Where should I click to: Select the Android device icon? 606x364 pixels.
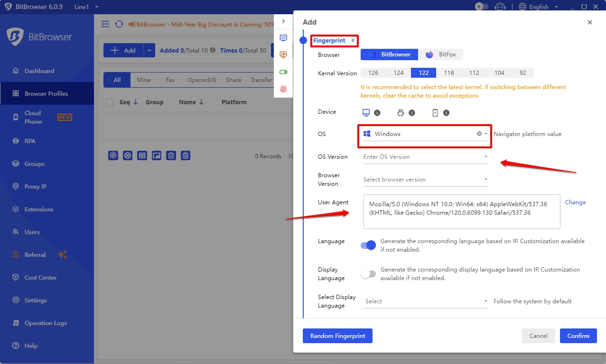tap(401, 113)
